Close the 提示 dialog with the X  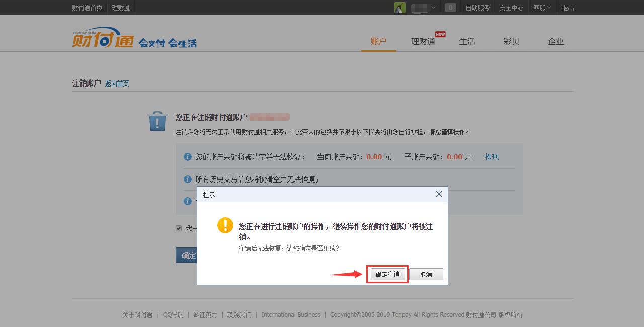click(x=438, y=194)
